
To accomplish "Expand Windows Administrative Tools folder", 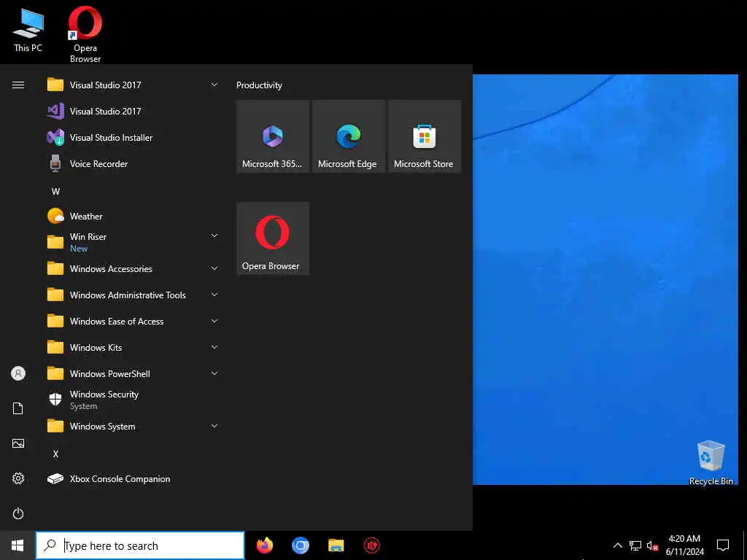I will pos(133,295).
